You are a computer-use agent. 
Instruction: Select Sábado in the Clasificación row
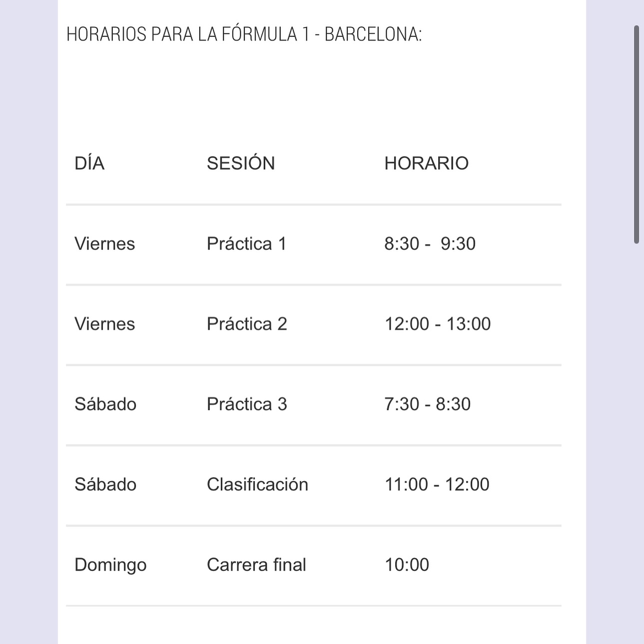click(105, 485)
